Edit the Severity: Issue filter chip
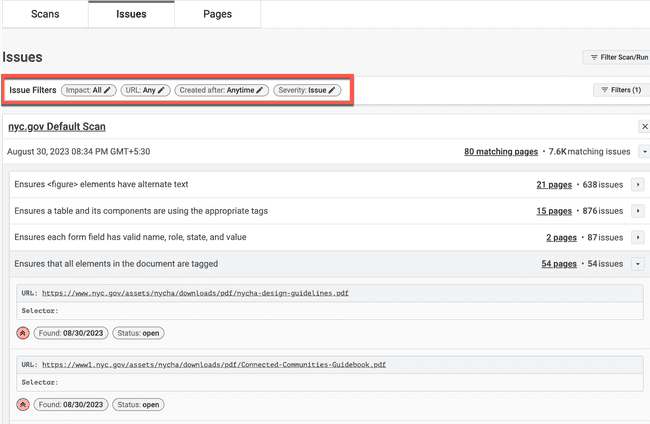Viewport: 650px width, 424px height. point(307,90)
